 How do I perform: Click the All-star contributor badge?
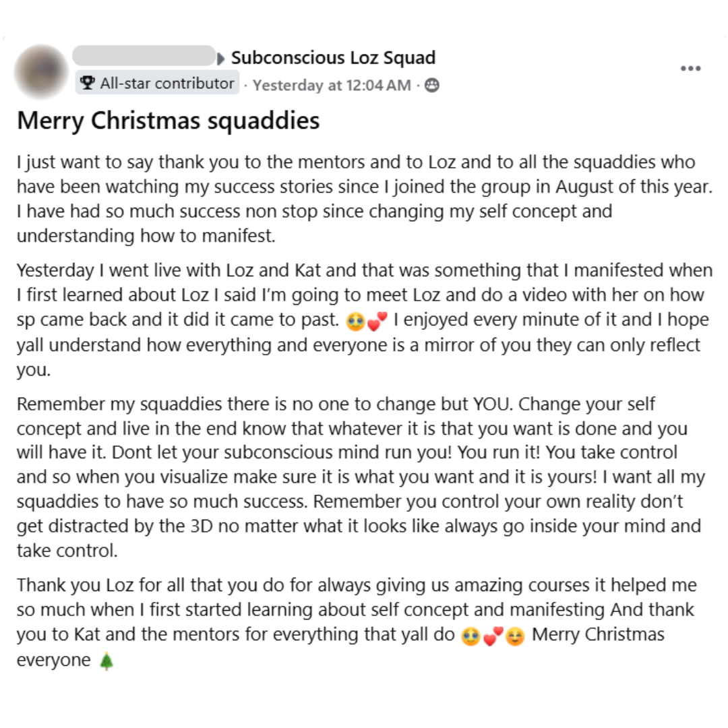157,83
